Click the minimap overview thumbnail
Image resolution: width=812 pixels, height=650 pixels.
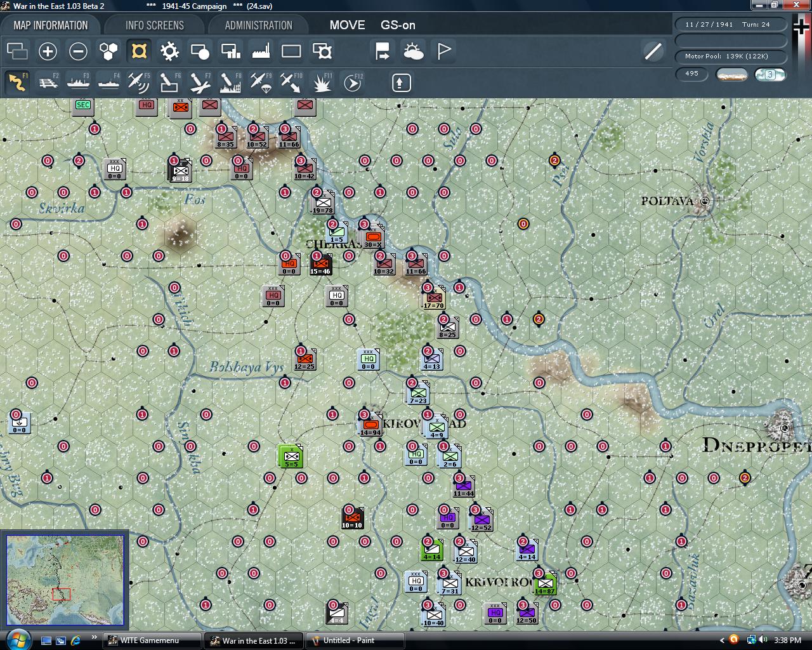65,580
